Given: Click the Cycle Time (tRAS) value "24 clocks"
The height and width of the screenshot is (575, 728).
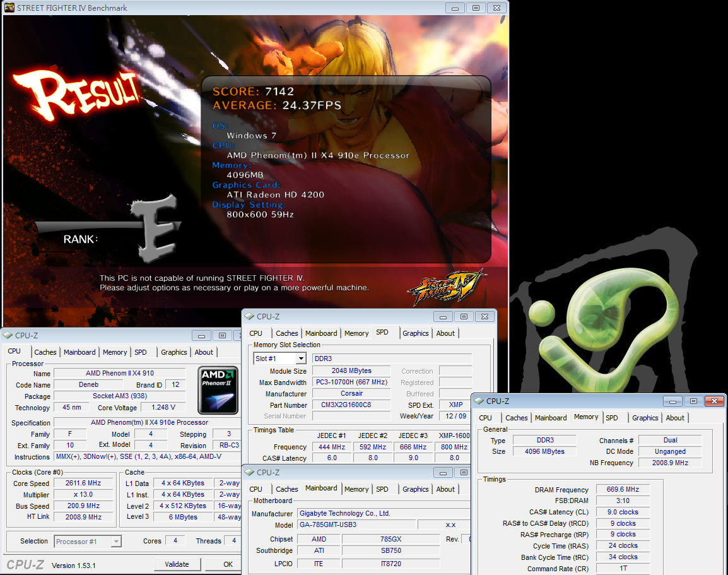Looking at the screenshot, I should point(623,545).
